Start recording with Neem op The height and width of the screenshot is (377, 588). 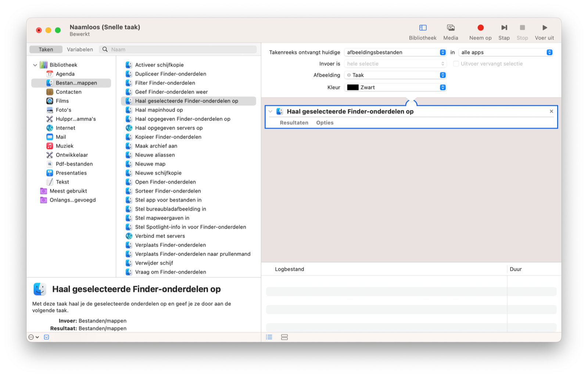pos(480,32)
